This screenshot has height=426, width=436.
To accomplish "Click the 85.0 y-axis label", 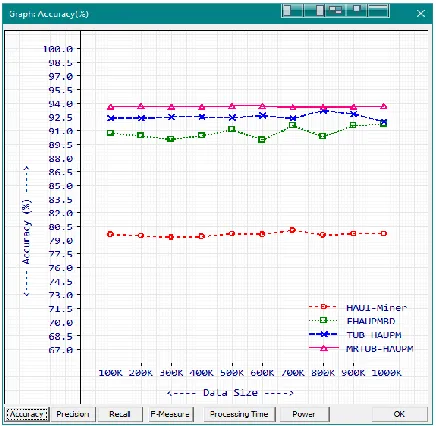I will [61, 186].
